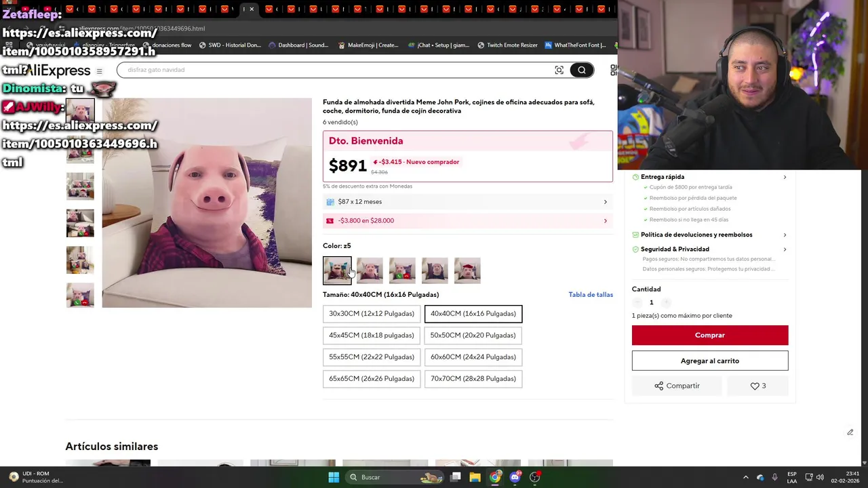Open the SWD - Historial Don... bookmark
Screen dimensions: 868x488
pyautogui.click(x=229, y=45)
